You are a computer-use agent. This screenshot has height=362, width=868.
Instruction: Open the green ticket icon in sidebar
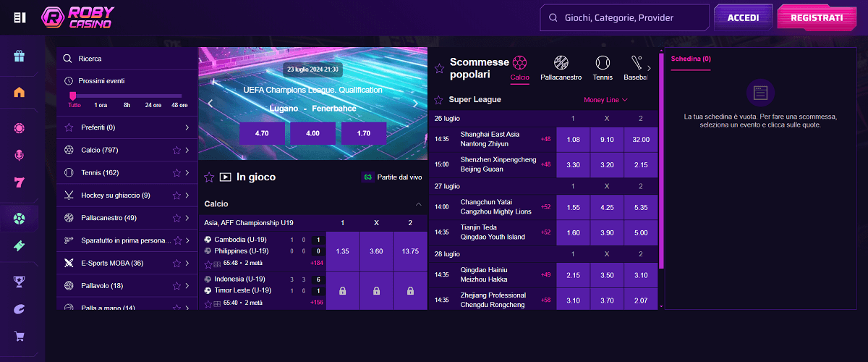point(20,245)
